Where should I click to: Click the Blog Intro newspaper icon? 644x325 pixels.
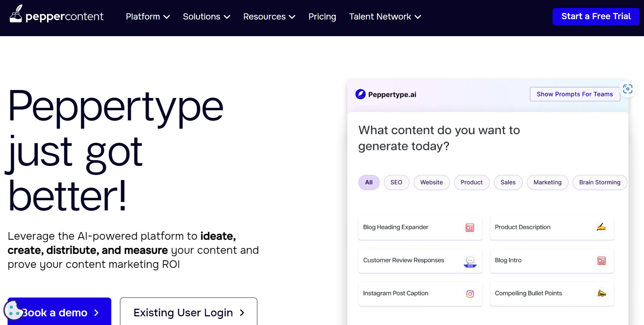(601, 261)
